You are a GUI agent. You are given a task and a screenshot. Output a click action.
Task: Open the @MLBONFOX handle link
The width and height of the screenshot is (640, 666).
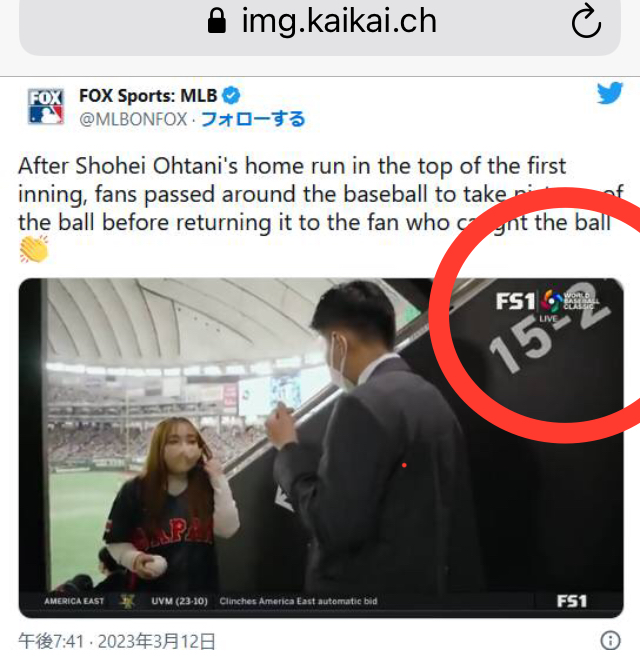click(133, 119)
